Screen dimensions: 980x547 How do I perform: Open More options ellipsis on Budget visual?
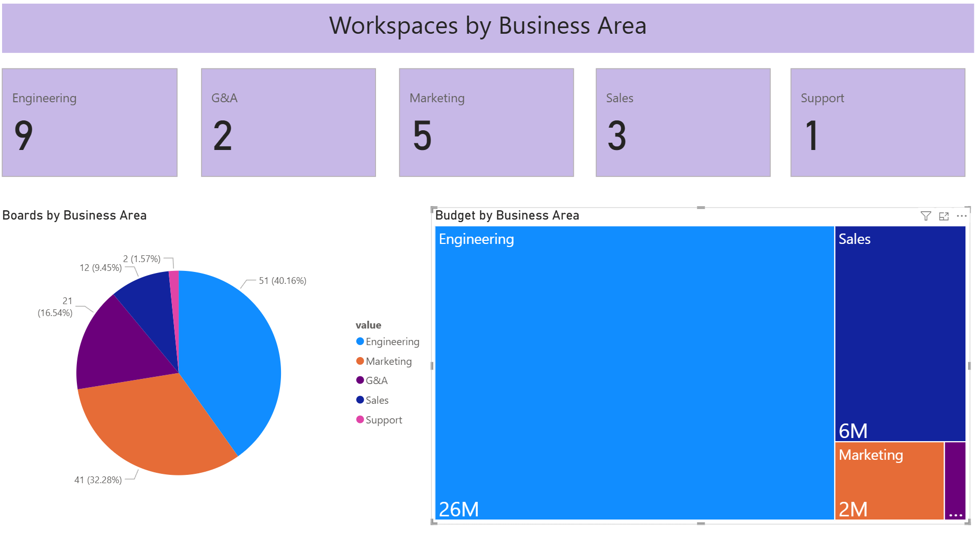[x=961, y=216]
